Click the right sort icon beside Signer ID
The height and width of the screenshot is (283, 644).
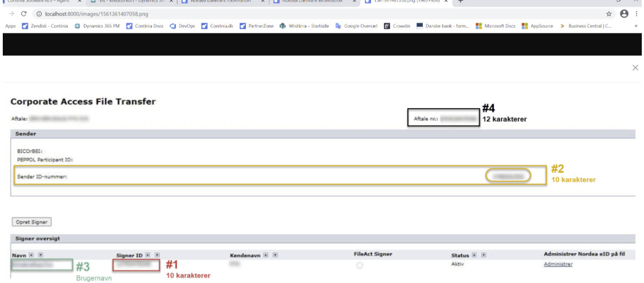(157, 255)
